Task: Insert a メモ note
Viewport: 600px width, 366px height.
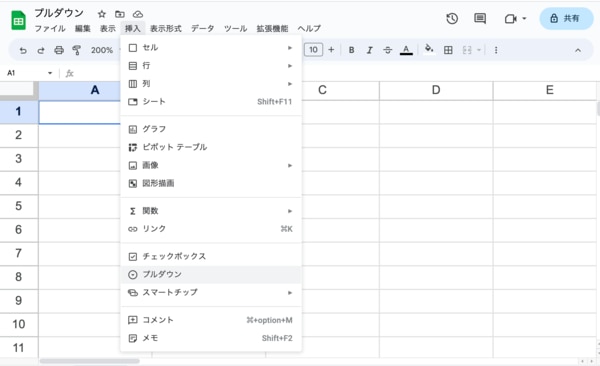Action: click(x=211, y=338)
